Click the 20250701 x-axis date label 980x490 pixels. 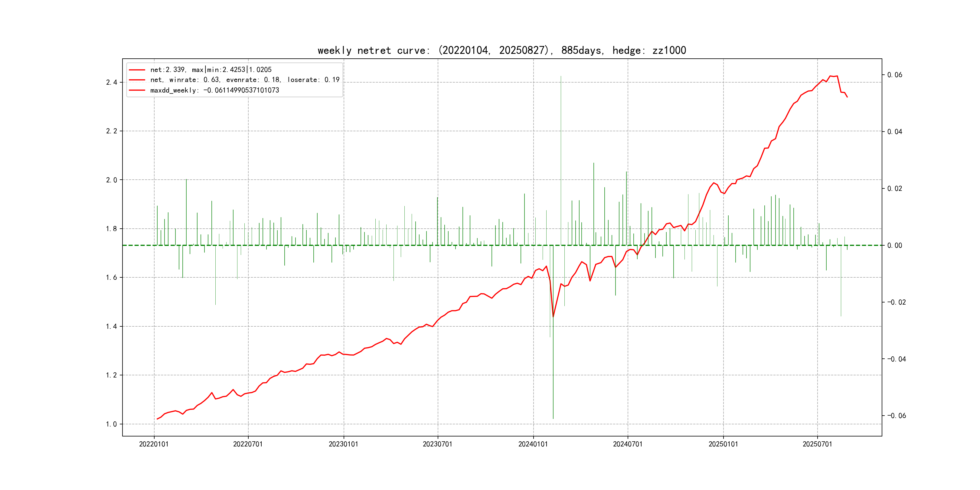817,444
